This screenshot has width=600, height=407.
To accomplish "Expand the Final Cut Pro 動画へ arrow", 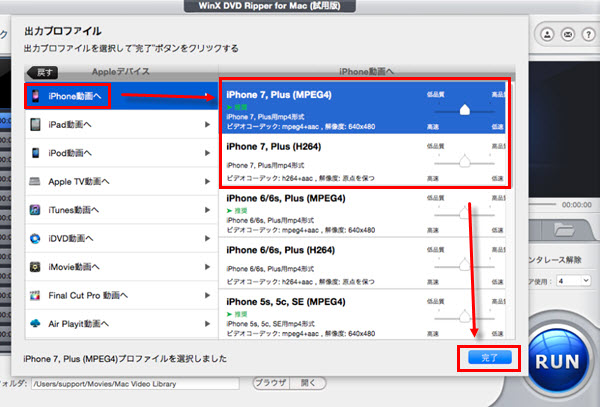I will 207,295.
